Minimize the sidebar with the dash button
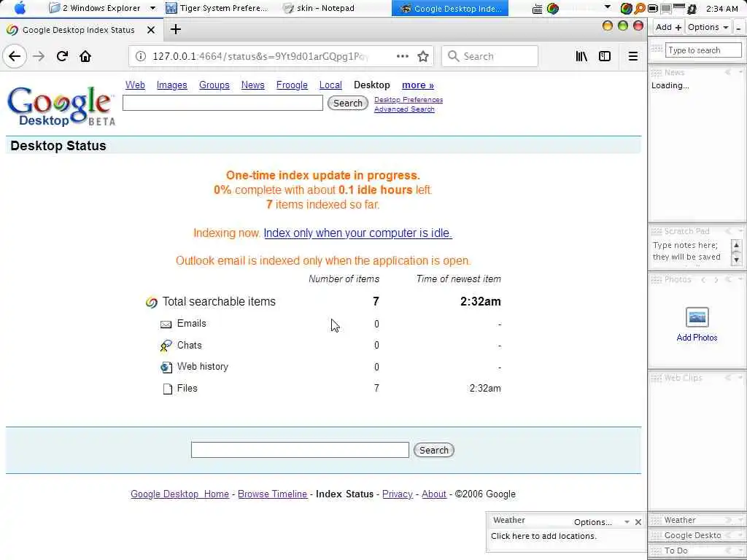The width and height of the screenshot is (747, 560). (x=738, y=27)
